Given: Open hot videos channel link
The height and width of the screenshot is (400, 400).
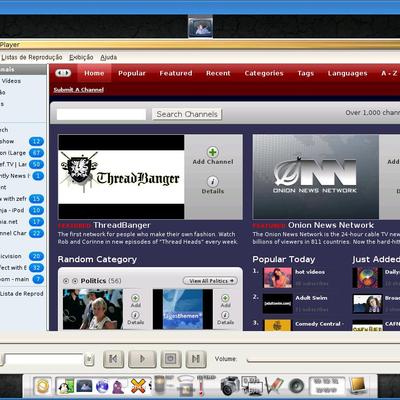Looking at the screenshot, I should (310, 272).
